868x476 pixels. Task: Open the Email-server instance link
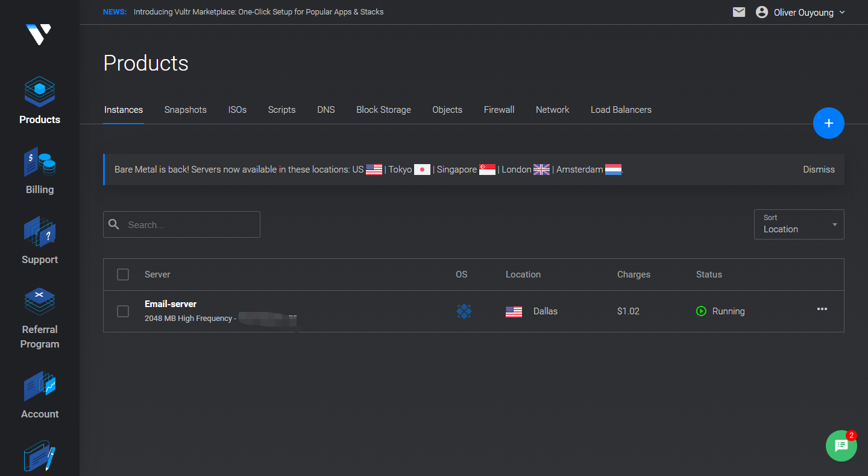[x=171, y=304]
